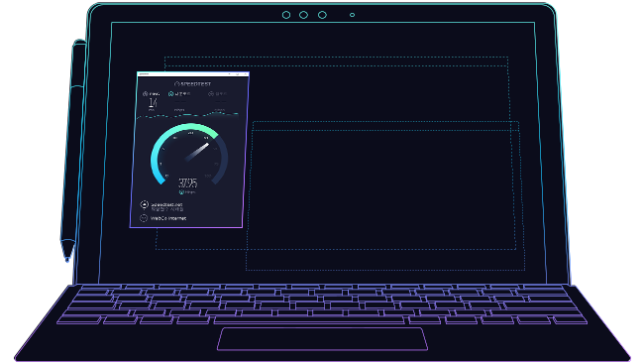
Task: Click the ISP connection circle icon
Action: [x=144, y=218]
